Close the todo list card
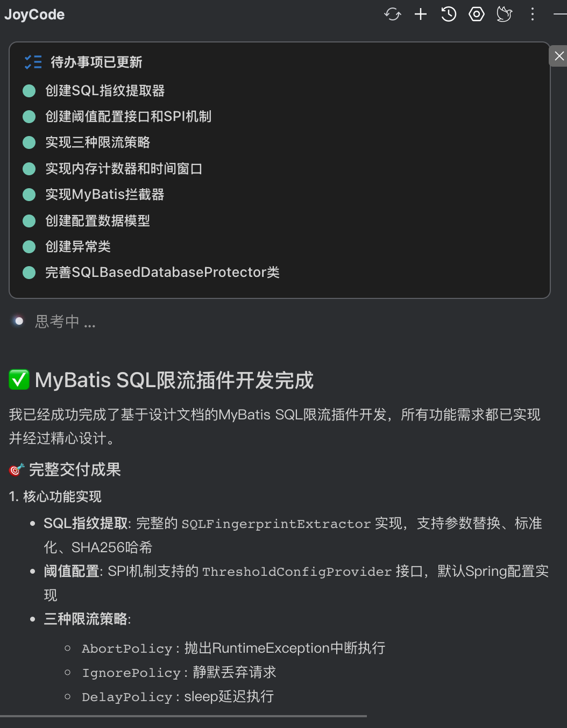This screenshot has height=728, width=567. tap(559, 56)
